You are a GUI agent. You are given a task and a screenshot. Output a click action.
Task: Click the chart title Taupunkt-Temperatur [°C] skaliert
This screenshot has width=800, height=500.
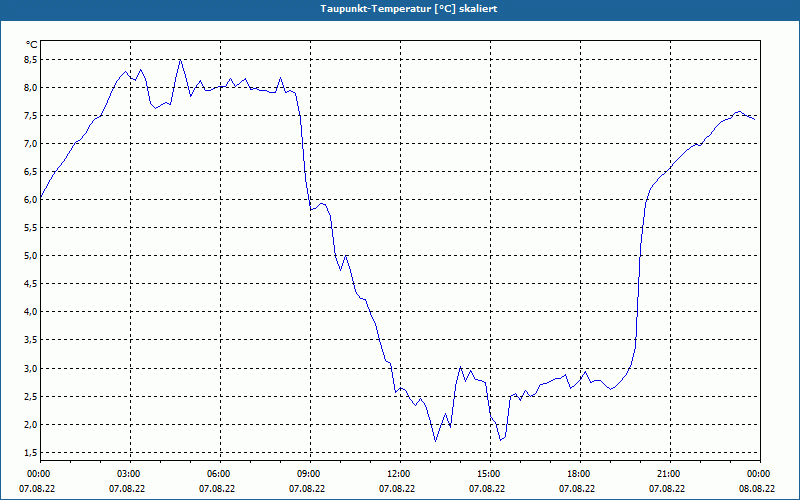tap(409, 9)
